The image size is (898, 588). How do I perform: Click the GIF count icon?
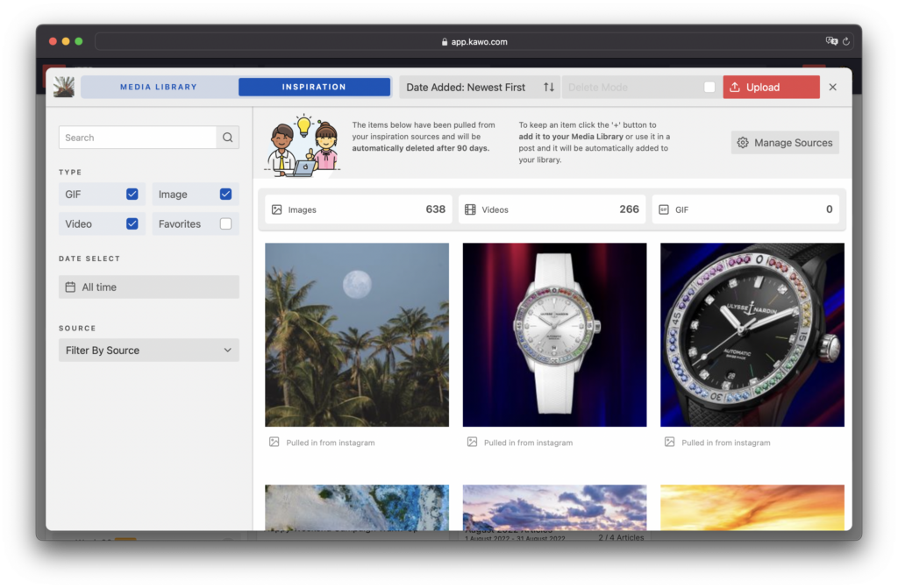664,209
